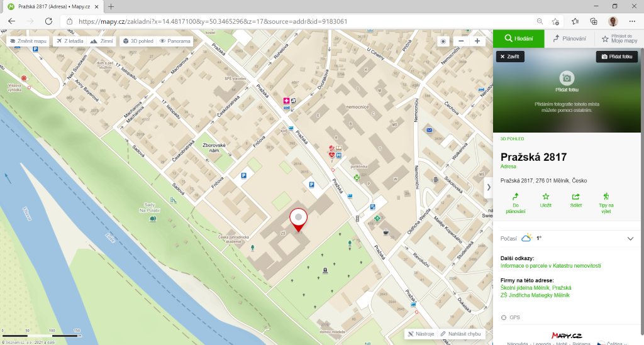The width and height of the screenshot is (644, 345).
Task: Switch to the Plánování tab
Action: [x=570, y=38]
